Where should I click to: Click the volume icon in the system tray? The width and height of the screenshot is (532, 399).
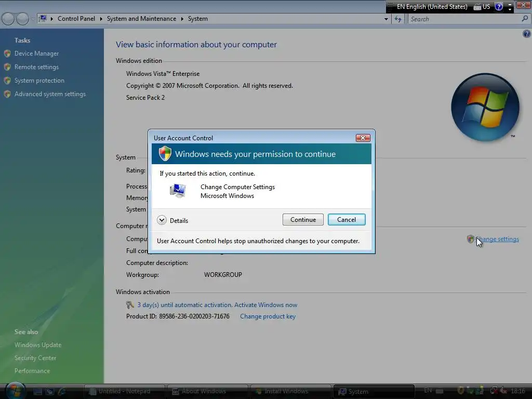coord(503,391)
